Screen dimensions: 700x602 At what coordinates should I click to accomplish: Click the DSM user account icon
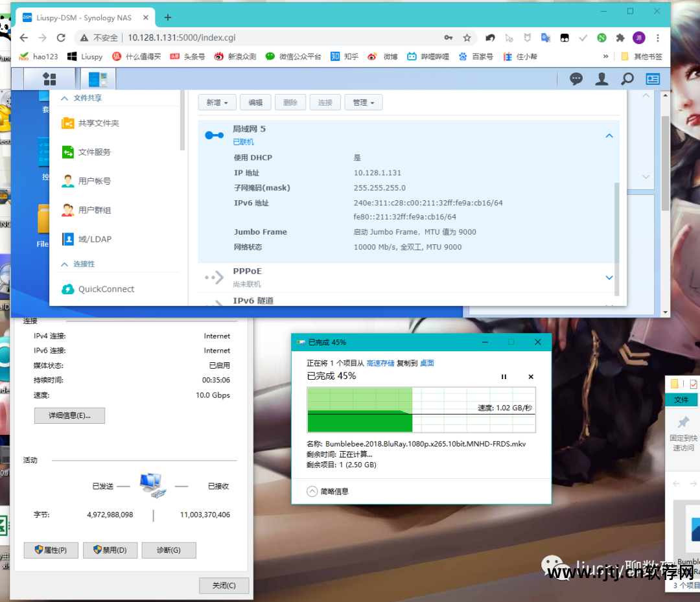[x=601, y=79]
